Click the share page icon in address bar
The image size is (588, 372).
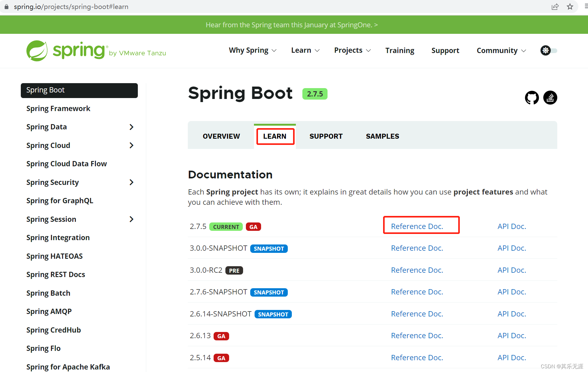point(555,7)
